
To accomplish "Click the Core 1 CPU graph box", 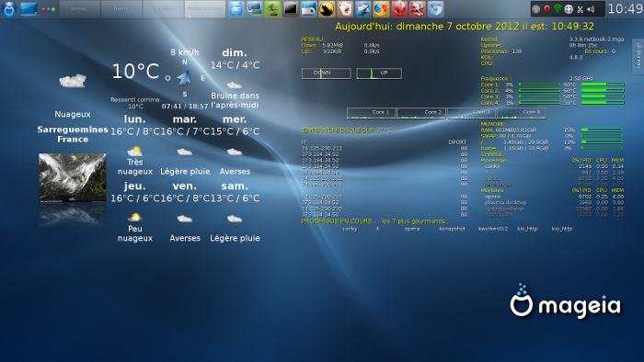I will click(x=371, y=113).
